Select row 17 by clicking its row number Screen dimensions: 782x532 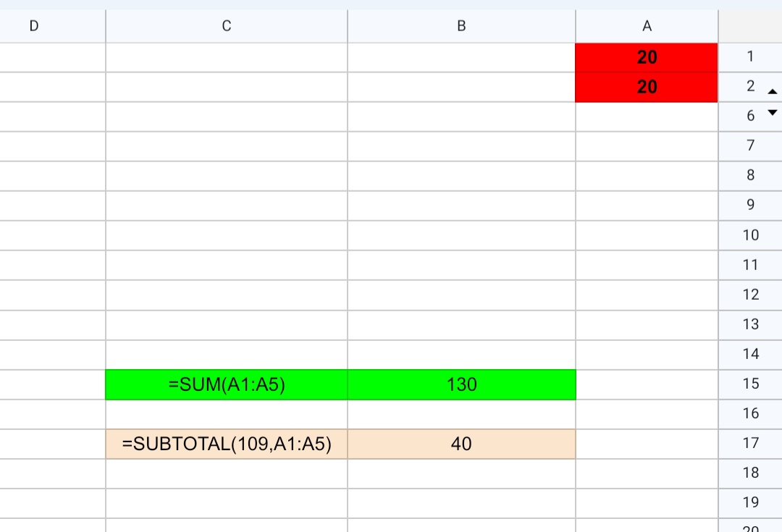coord(750,444)
